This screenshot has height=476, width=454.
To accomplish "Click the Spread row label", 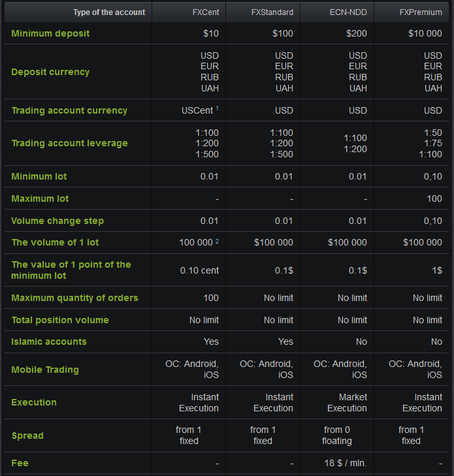I will pyautogui.click(x=27, y=436).
